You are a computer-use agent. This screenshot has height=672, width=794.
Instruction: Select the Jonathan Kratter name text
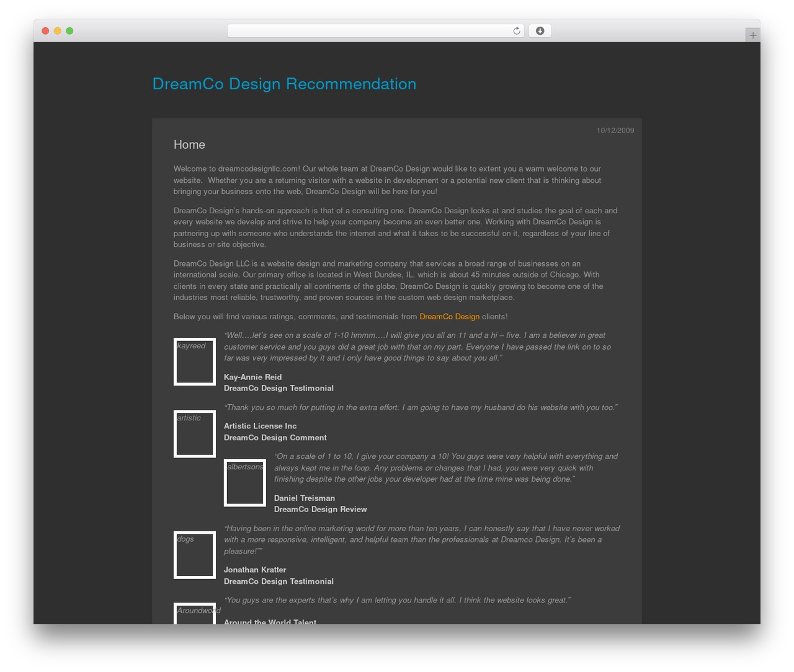(255, 570)
